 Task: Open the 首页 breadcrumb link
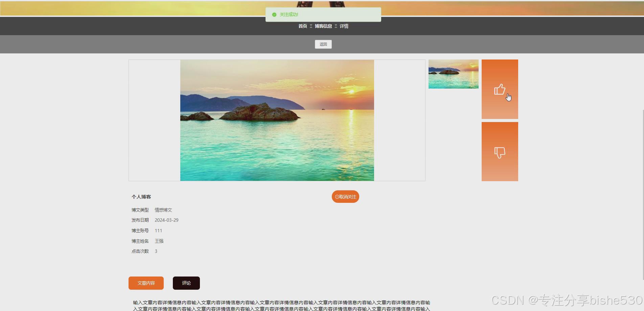tap(303, 26)
